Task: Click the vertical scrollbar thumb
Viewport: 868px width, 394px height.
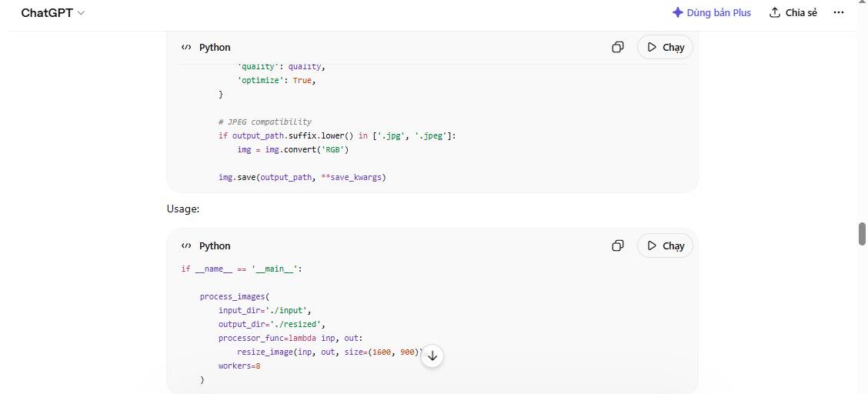Action: pyautogui.click(x=862, y=233)
